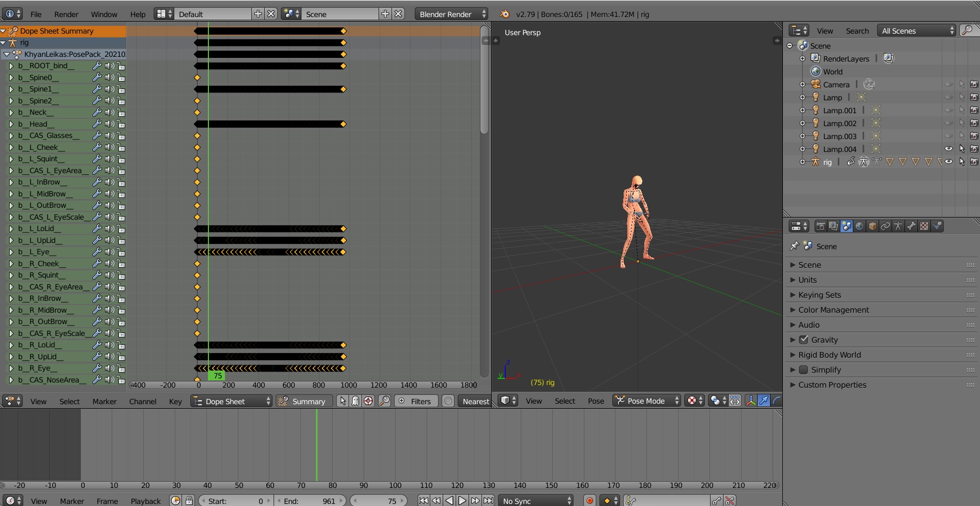Toggle the Summary button in Dope Sheet header
Screen dimensions: 980x506
(304, 401)
